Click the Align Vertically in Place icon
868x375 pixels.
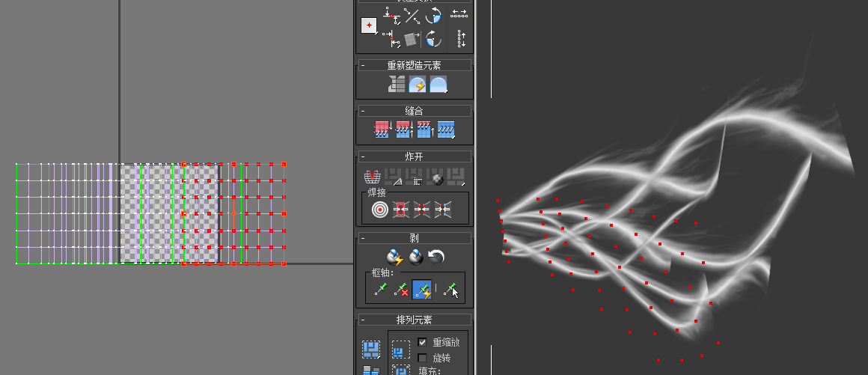coord(392,39)
